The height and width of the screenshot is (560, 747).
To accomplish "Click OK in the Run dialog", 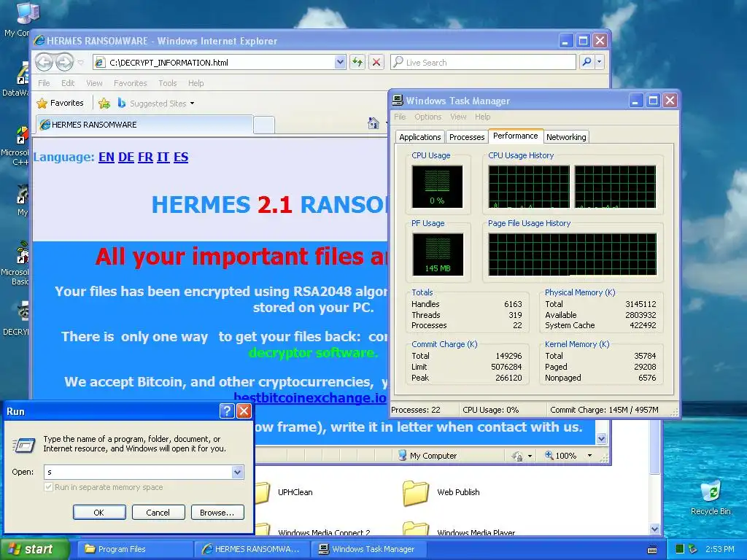I will coord(99,513).
